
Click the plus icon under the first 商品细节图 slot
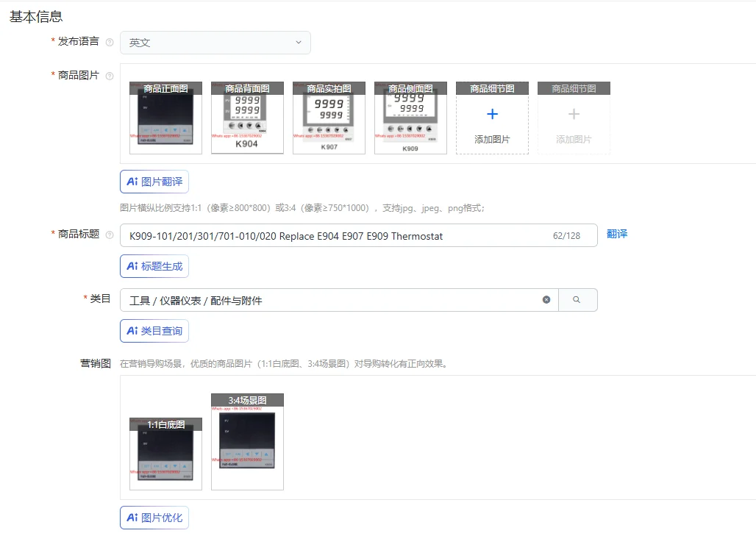click(492, 114)
